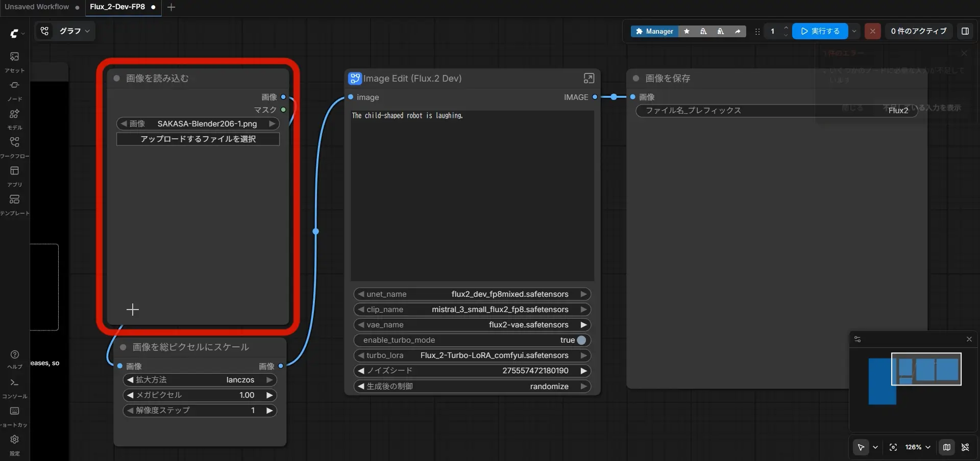Open the Console panel icon
980x461 pixels.
[14, 382]
